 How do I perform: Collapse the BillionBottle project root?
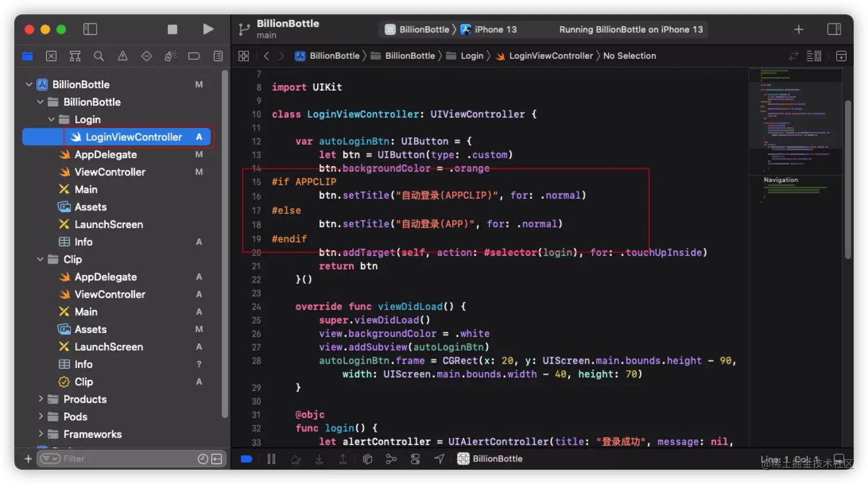tap(29, 84)
